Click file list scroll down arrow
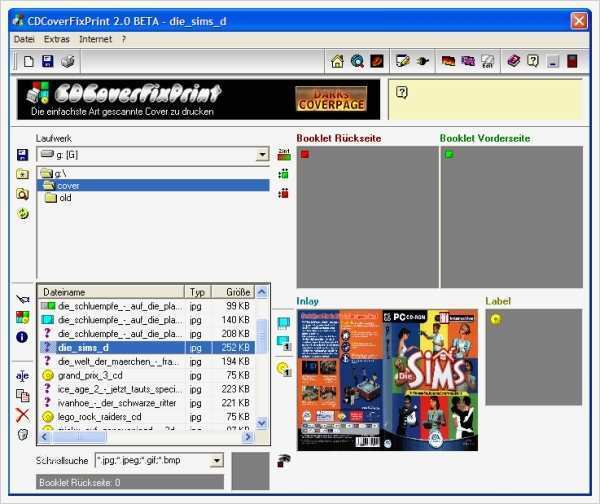This screenshot has height=504, width=600. click(262, 423)
